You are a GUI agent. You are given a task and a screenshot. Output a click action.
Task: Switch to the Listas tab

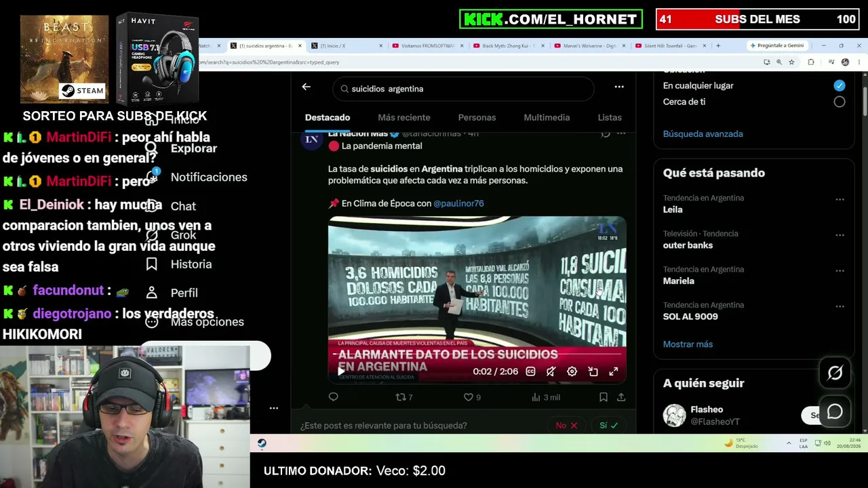[x=610, y=117]
